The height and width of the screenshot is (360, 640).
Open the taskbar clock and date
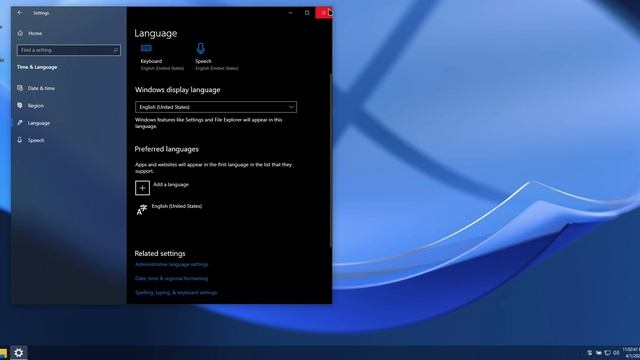(631, 353)
